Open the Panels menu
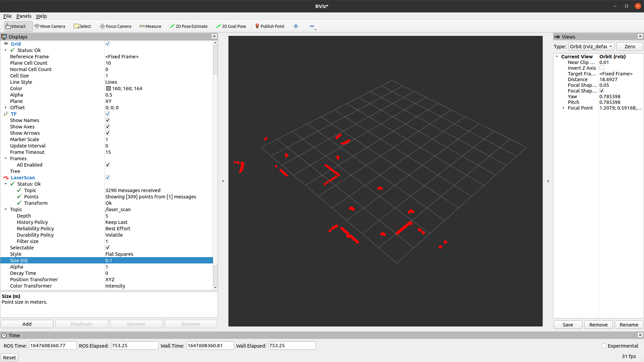 (23, 16)
